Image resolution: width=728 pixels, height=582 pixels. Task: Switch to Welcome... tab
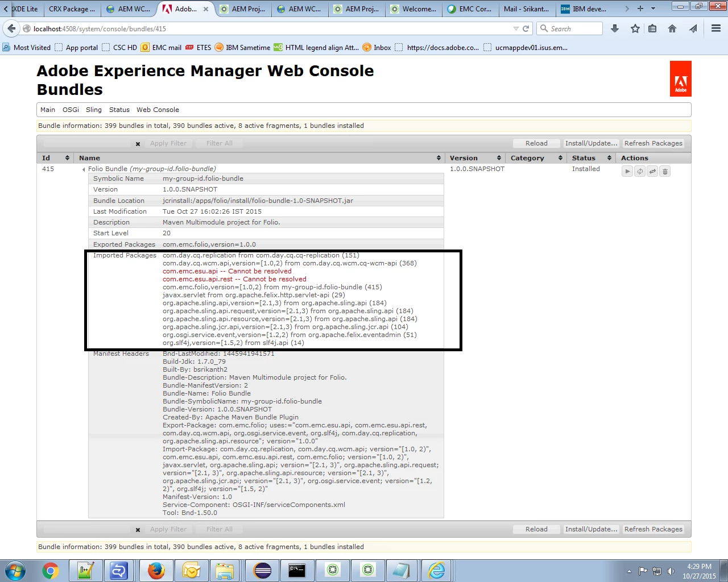point(413,9)
